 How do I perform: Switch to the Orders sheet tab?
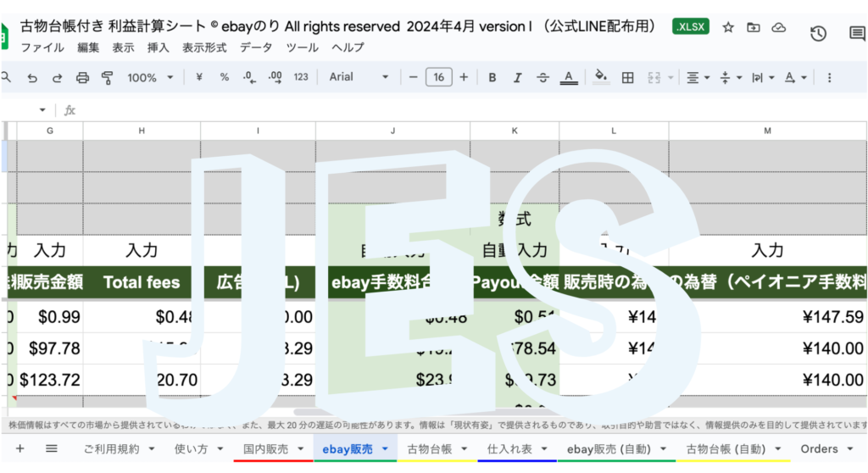[x=819, y=449]
